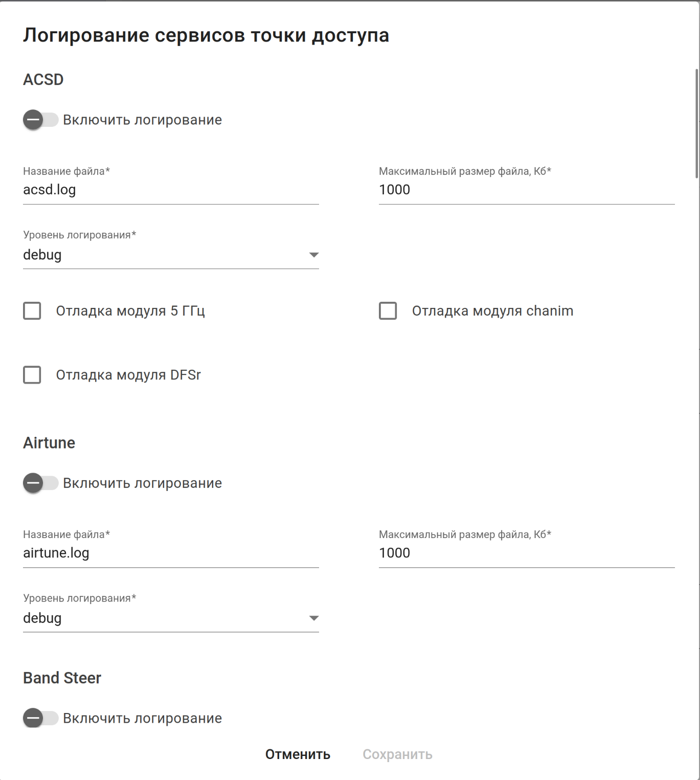Enable chanim module debug checkbox
This screenshot has height=780, width=700.
pos(388,311)
